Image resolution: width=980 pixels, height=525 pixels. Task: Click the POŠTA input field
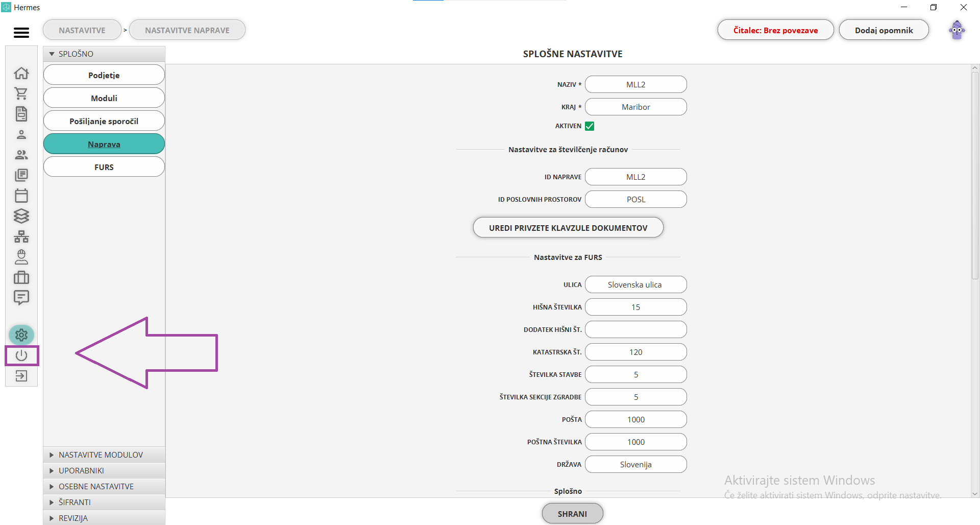[x=636, y=419]
